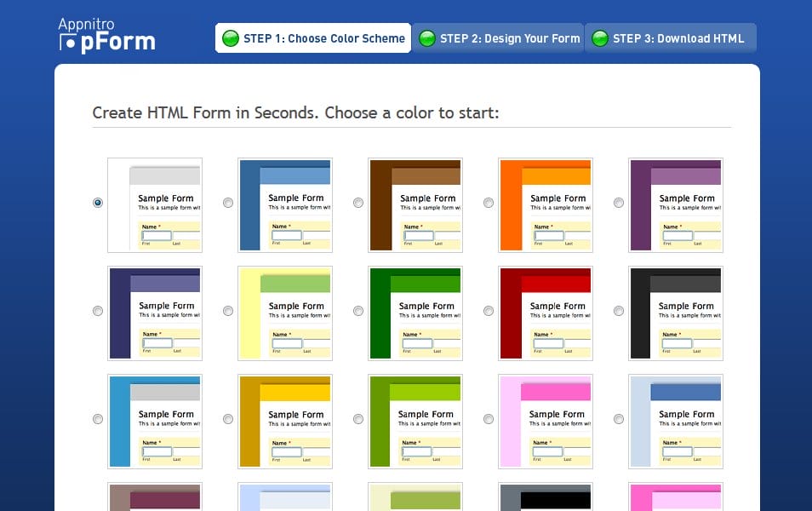Click the green status icon on Step 2
This screenshot has height=511, width=812.
[x=427, y=37]
